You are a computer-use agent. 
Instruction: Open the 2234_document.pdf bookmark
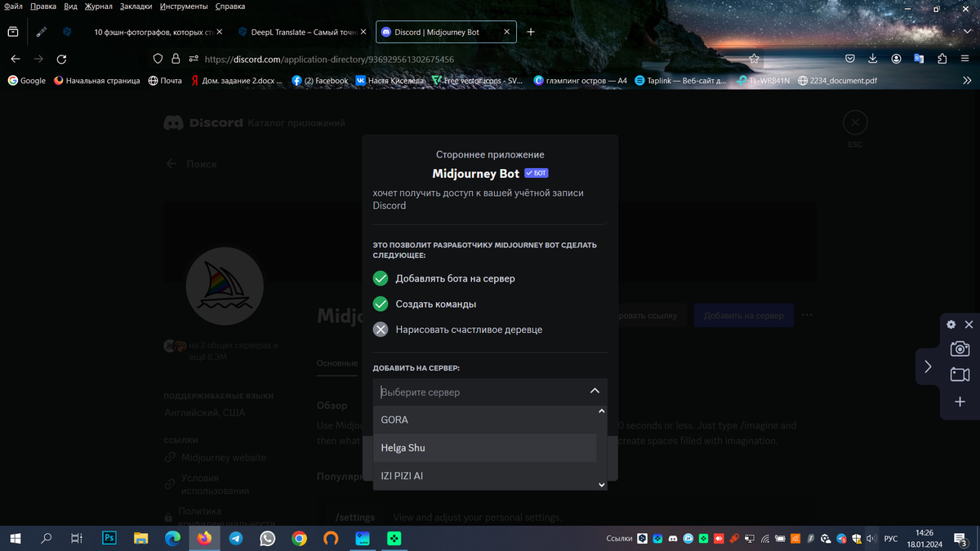[x=838, y=81]
